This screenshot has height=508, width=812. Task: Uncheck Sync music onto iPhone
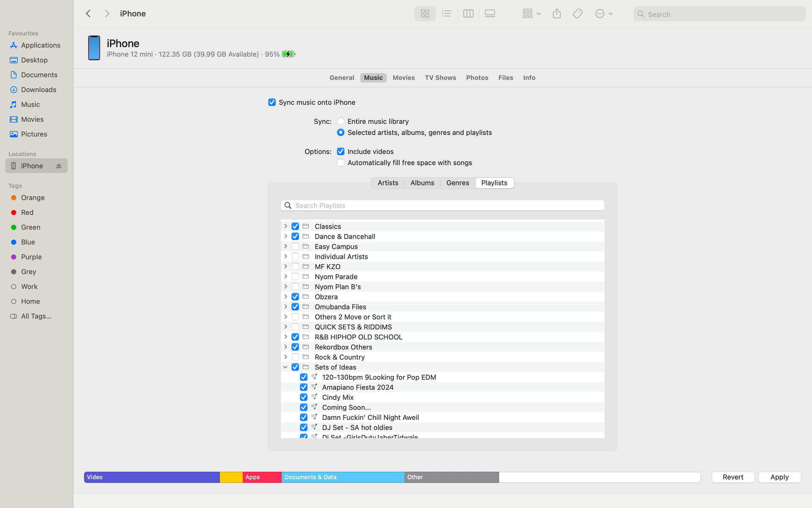(272, 102)
